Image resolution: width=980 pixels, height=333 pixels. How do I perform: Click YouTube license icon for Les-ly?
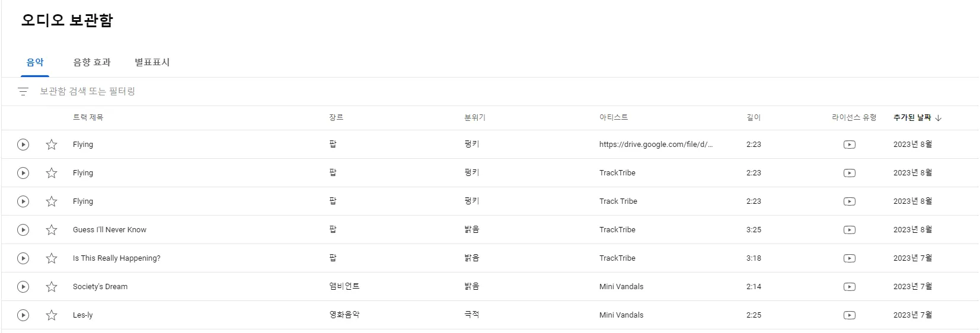[849, 315]
